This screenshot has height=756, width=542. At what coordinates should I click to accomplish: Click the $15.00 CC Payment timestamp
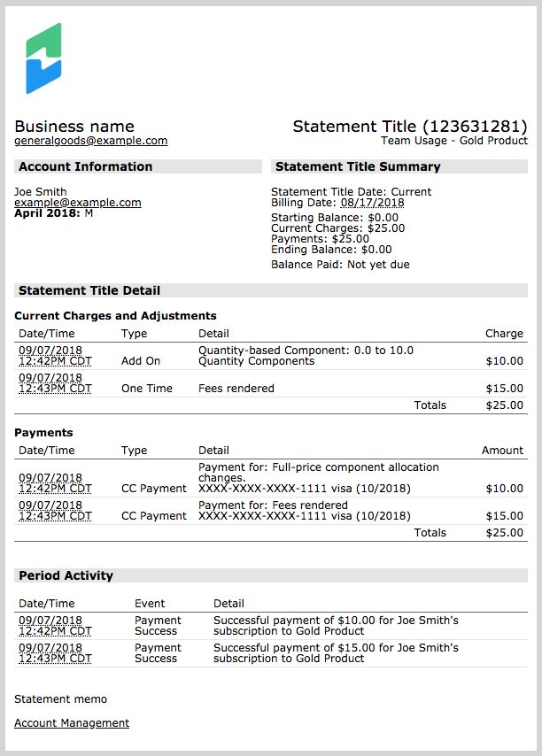click(55, 511)
